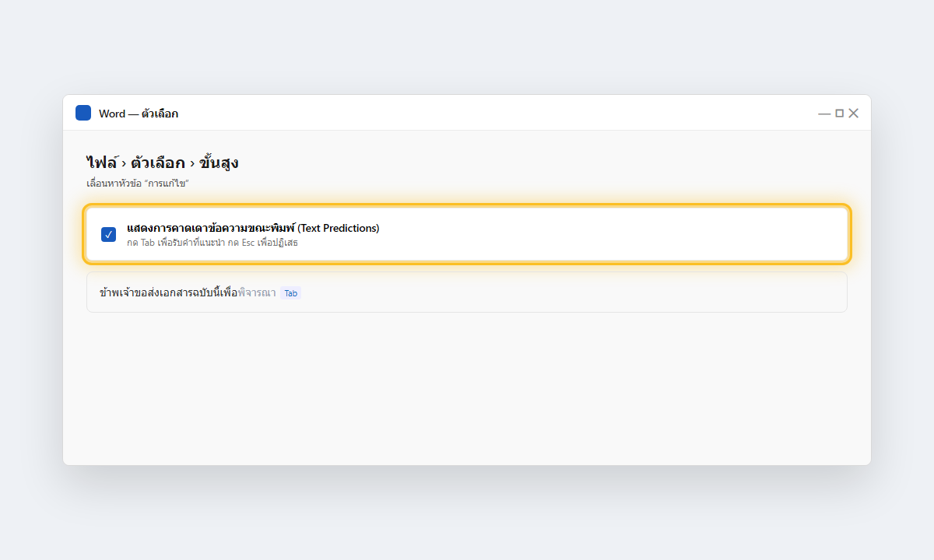
Task: Go to ไฟล์ in the breadcrumb
Action: click(x=102, y=163)
